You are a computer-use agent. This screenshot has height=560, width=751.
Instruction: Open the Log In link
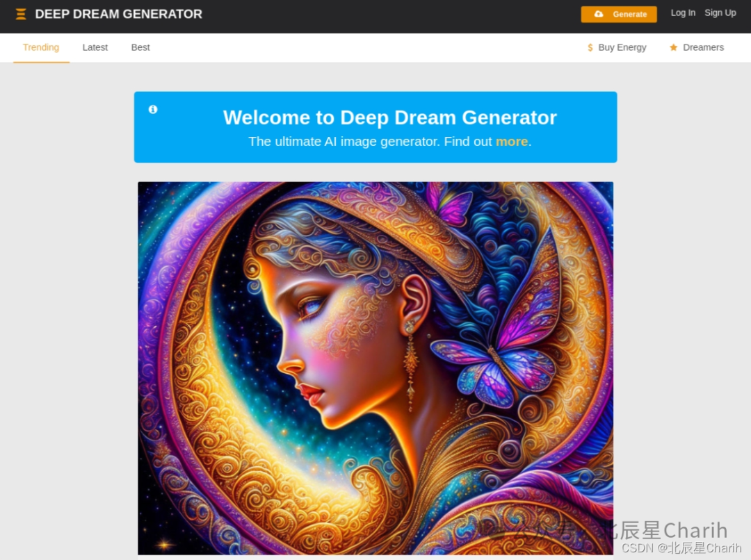tap(683, 13)
